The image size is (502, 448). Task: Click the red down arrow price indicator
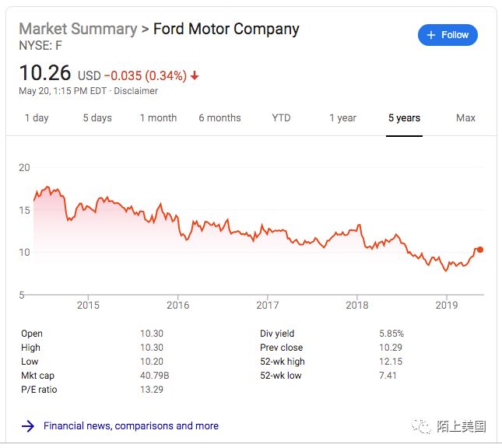[x=195, y=75]
